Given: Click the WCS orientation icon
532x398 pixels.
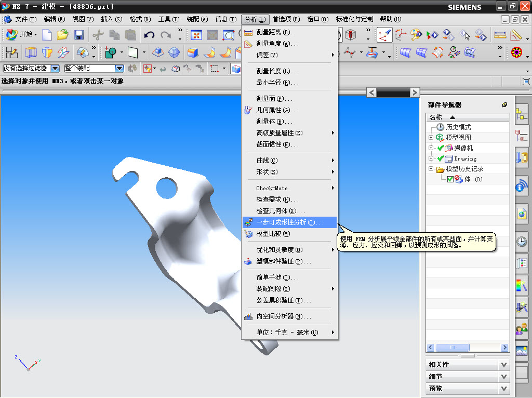Looking at the screenshot, I should [x=384, y=35].
